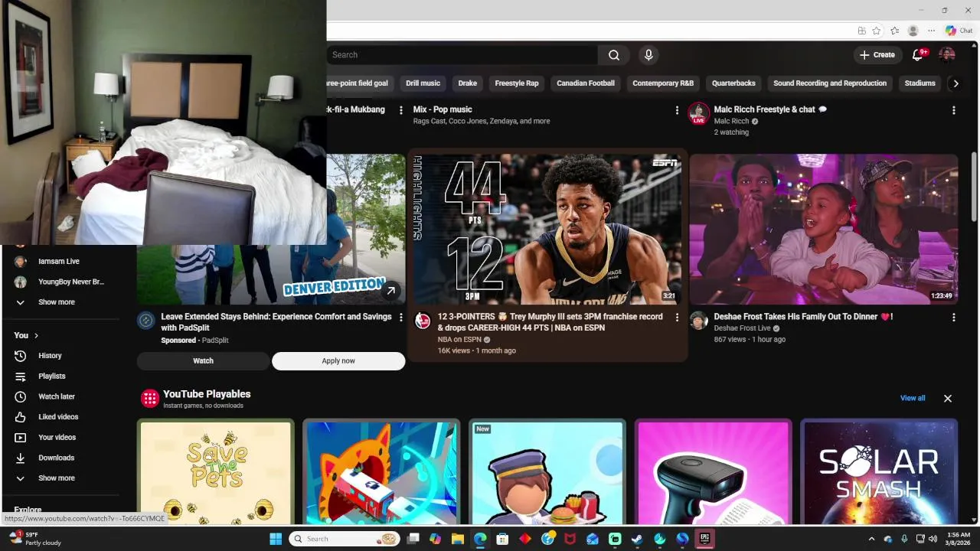980x551 pixels.
Task: Expand the You section chevron
Action: coord(36,336)
